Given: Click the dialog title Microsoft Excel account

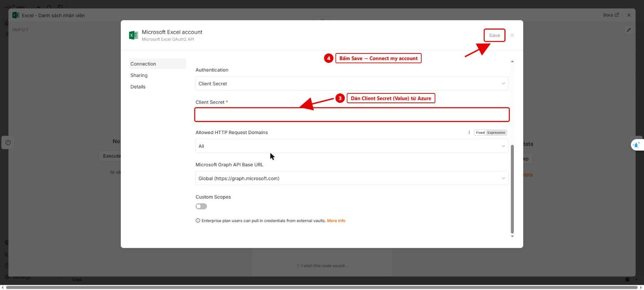Looking at the screenshot, I should [172, 32].
